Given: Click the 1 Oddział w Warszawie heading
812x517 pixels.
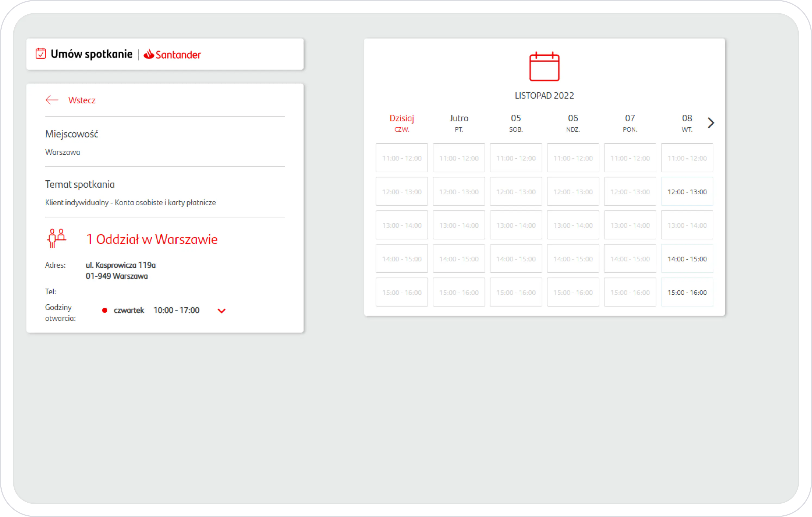Looking at the screenshot, I should [152, 239].
